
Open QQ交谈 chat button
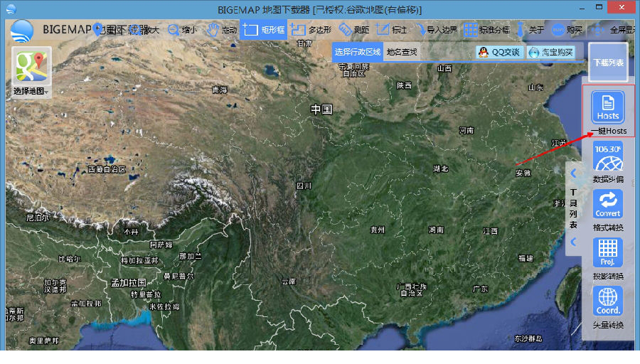[500, 52]
